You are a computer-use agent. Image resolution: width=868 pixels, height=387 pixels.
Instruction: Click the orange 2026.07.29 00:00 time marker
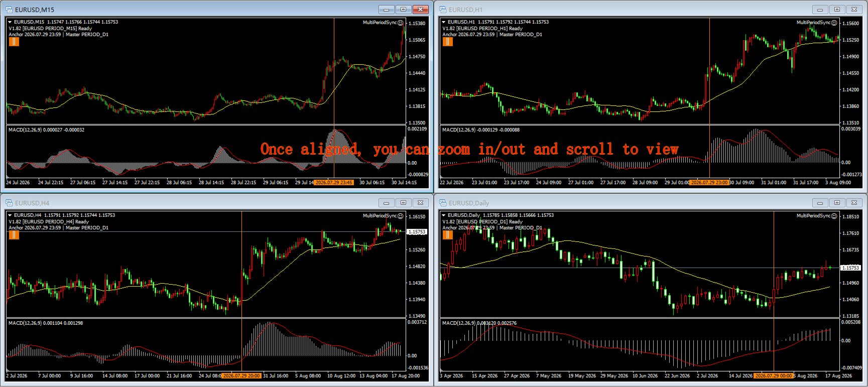[774, 376]
